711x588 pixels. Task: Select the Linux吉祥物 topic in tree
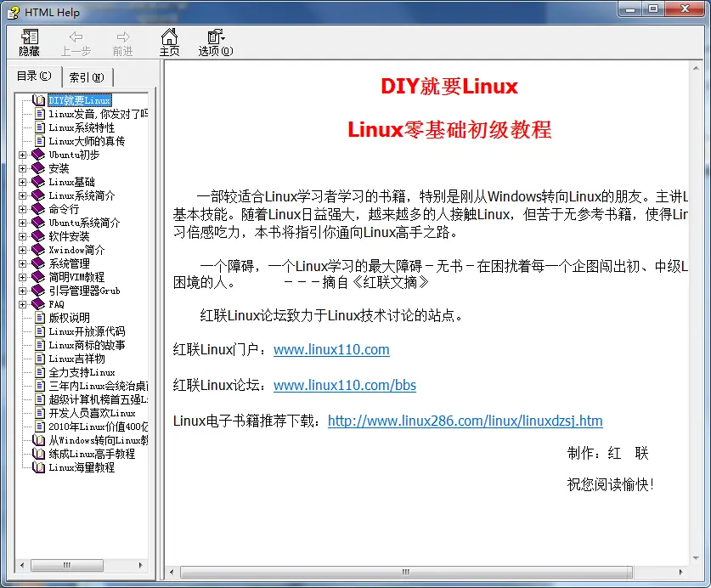[76, 359]
